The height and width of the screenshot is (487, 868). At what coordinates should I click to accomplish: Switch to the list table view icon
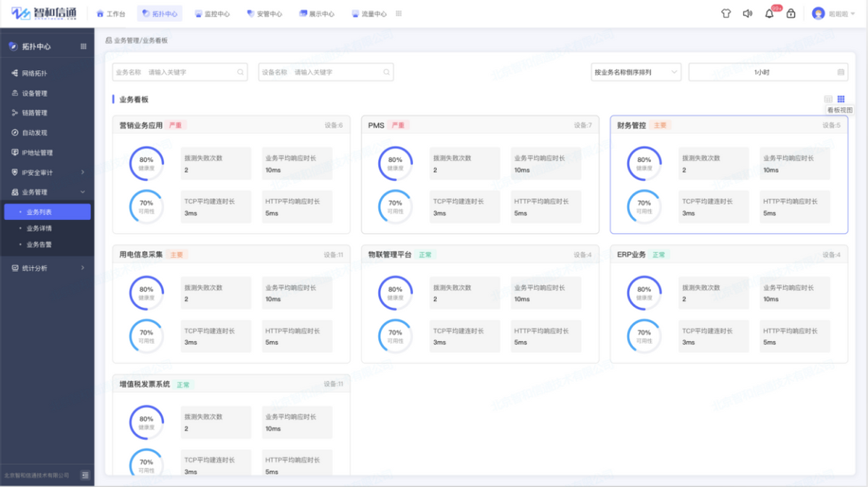(828, 99)
